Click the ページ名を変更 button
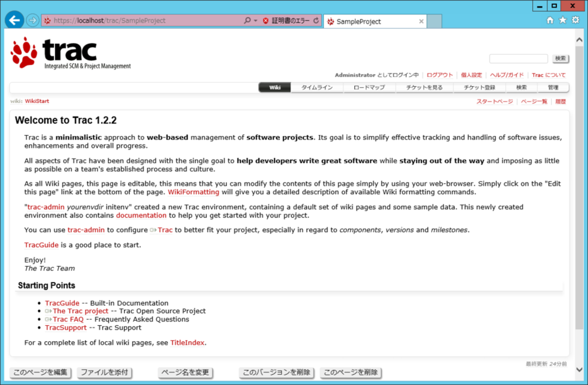 coord(185,373)
